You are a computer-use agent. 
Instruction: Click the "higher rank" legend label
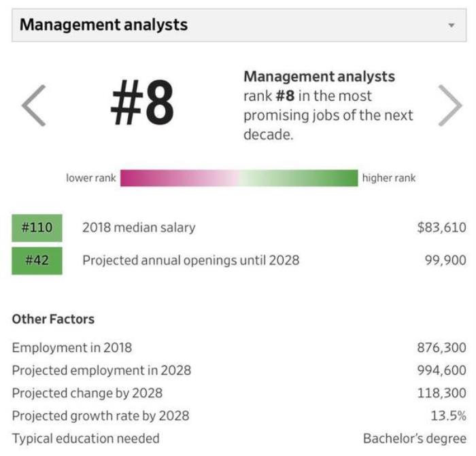[x=388, y=178]
